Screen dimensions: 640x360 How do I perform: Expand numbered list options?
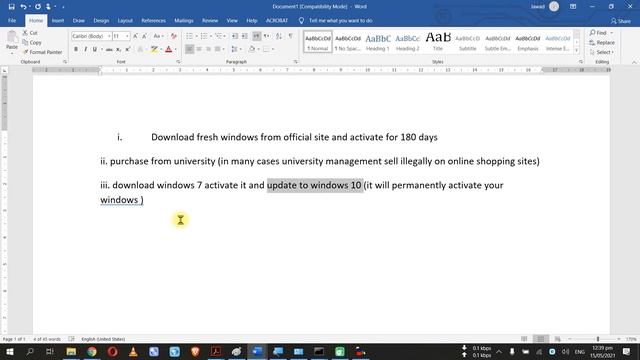click(211, 36)
